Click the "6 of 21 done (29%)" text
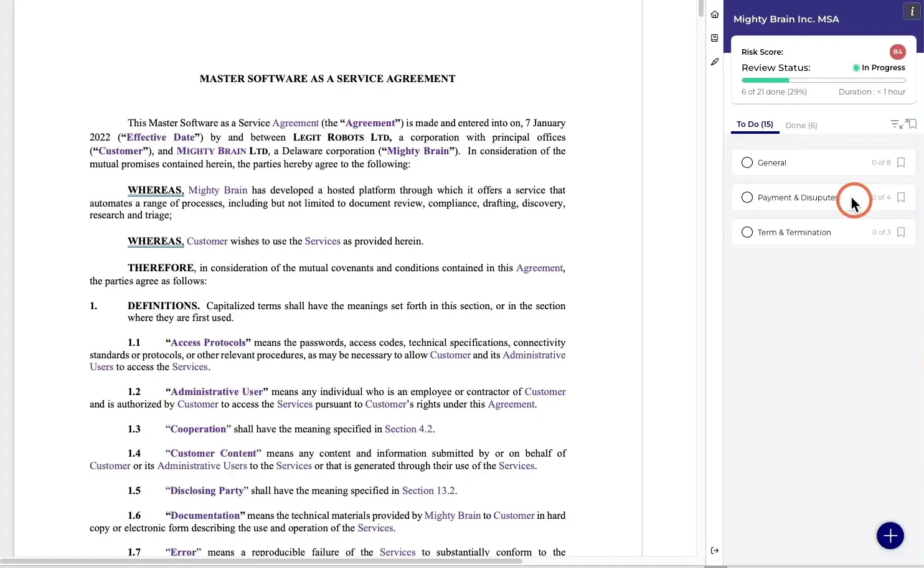This screenshot has width=924, height=568. point(774,91)
